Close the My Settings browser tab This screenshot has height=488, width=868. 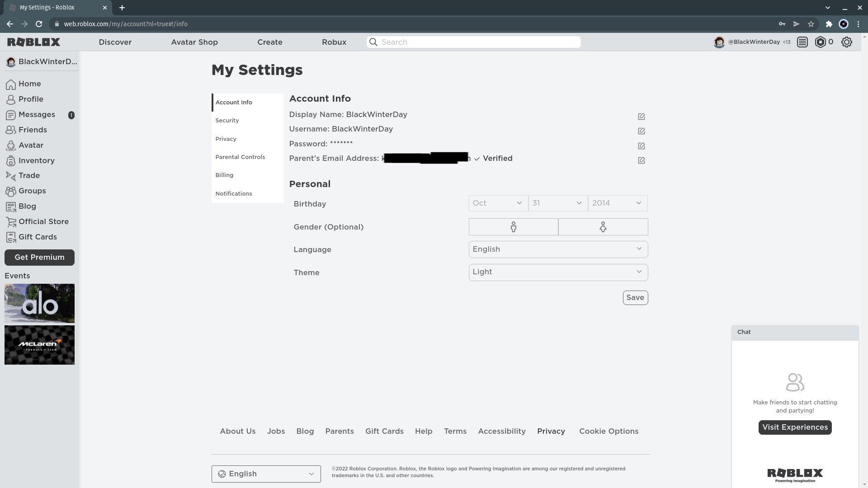pyautogui.click(x=105, y=8)
